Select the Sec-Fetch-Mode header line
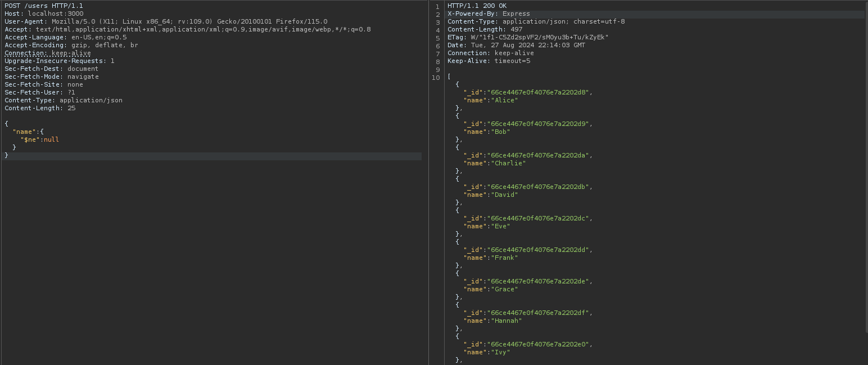Viewport: 868px width, 365px height. (51, 76)
